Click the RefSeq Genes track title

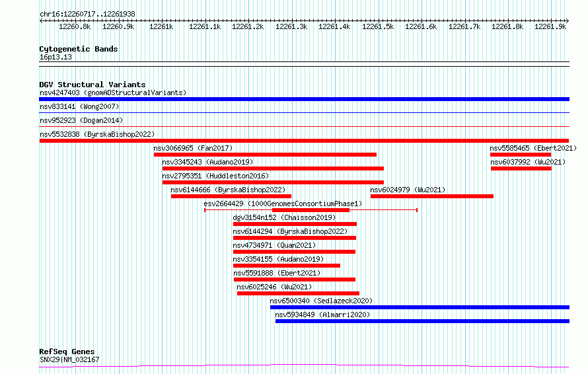(67, 352)
